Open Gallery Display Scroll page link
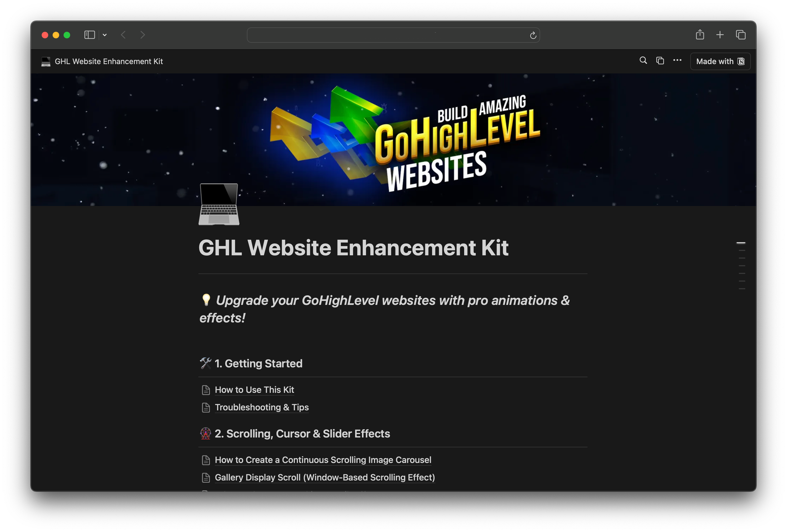Viewport: 787px width, 532px height. 325,477
